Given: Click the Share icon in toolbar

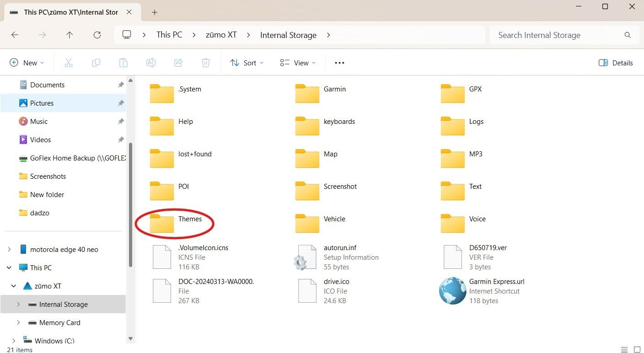Looking at the screenshot, I should (178, 63).
